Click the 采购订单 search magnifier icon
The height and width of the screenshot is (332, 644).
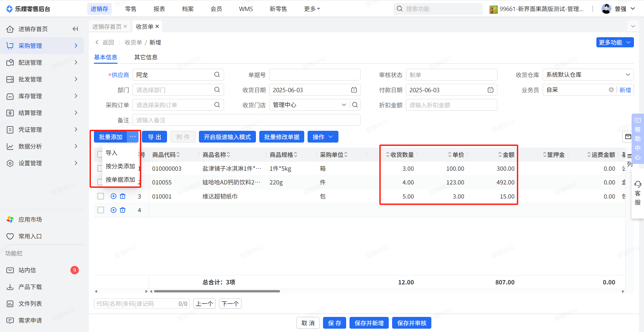coord(217,105)
